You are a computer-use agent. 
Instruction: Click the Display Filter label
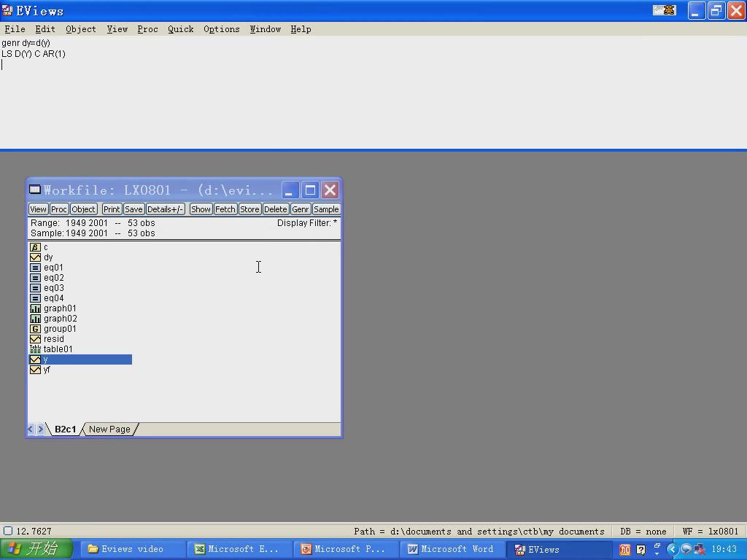coord(307,223)
